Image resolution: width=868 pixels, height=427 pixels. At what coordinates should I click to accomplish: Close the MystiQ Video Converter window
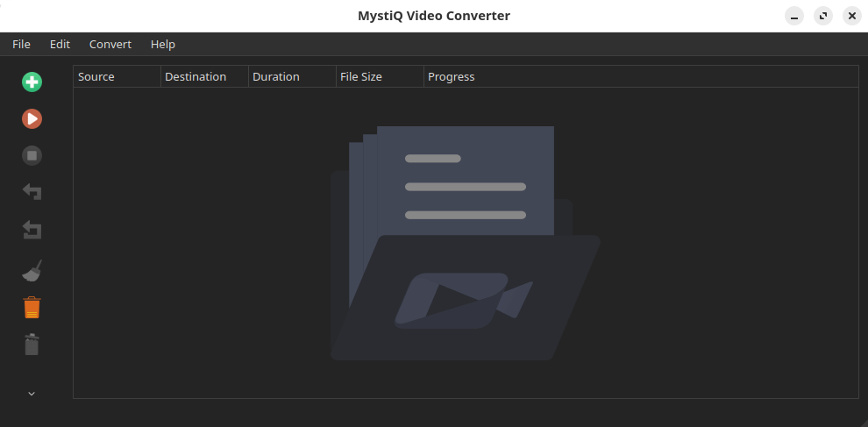pyautogui.click(x=852, y=16)
